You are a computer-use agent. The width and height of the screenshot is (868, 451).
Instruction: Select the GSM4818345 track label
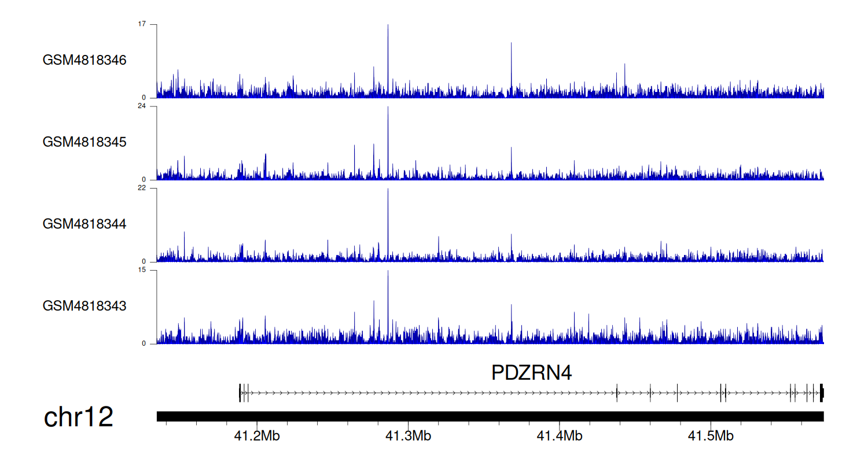coord(84,142)
